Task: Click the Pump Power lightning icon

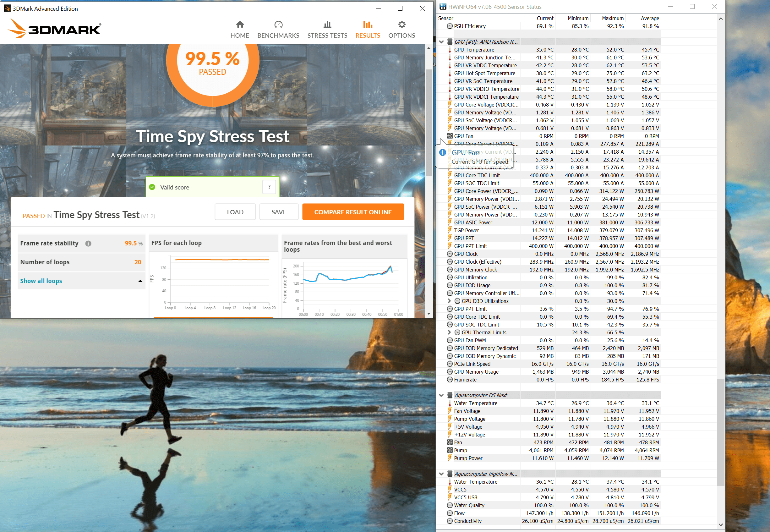Action: tap(450, 458)
